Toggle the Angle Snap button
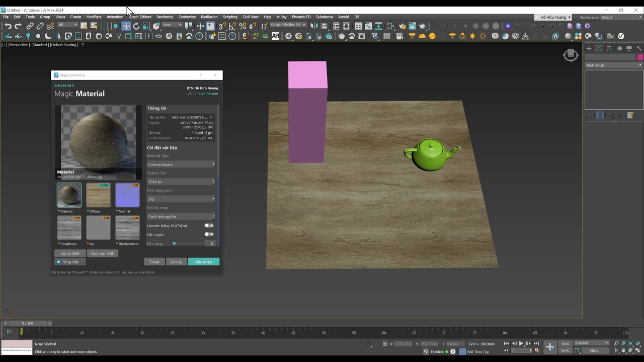Screen dimensions: 644x362 tap(232, 26)
